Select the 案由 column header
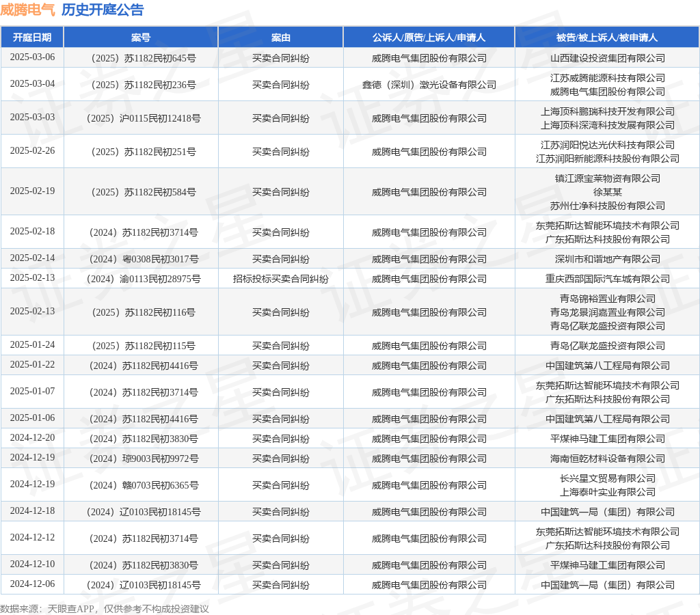This screenshot has width=700, height=615. (281, 38)
